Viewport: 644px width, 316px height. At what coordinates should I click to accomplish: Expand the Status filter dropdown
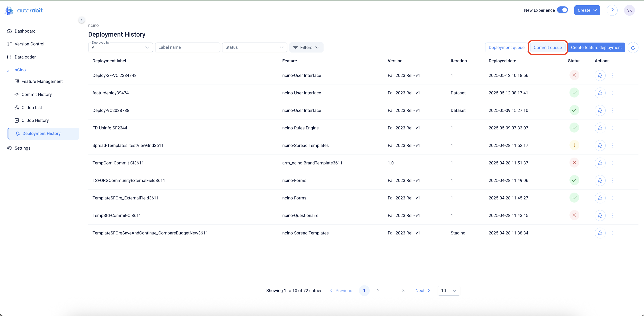click(x=254, y=47)
